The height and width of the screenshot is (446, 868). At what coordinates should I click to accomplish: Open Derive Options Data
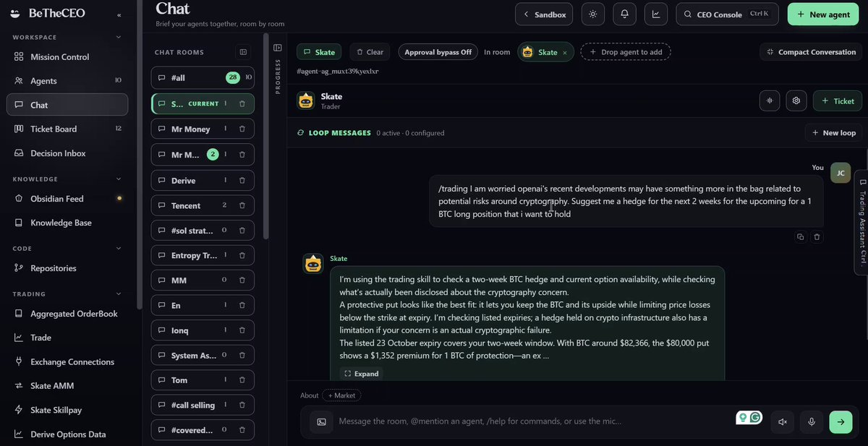67,434
